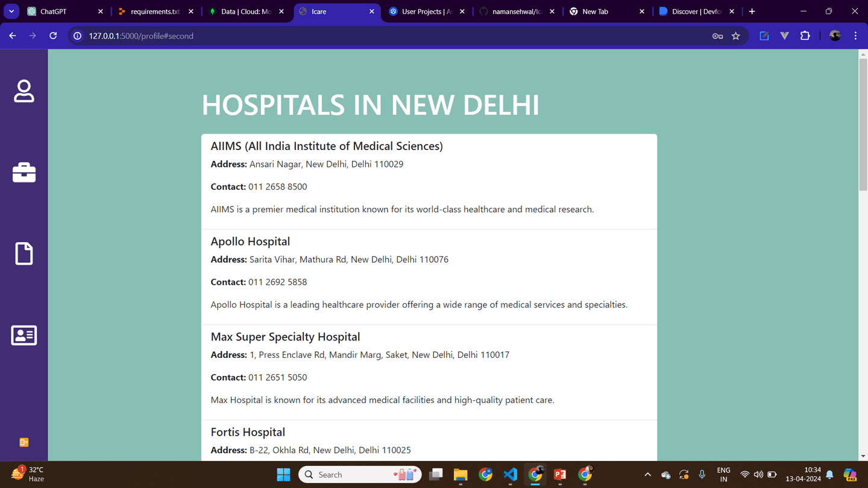This screenshot has height=488, width=868.
Task: Switch to the Data | Cloud tab
Action: point(246,11)
